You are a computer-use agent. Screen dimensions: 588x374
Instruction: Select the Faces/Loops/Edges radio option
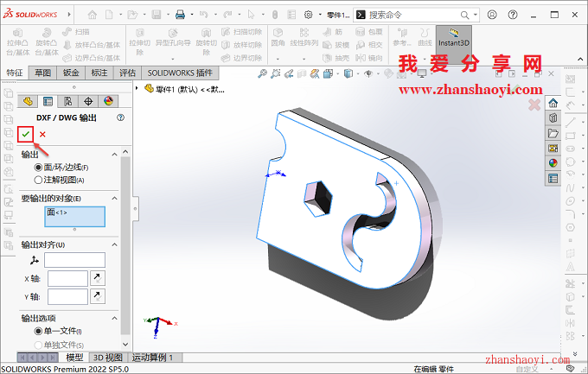pos(38,168)
